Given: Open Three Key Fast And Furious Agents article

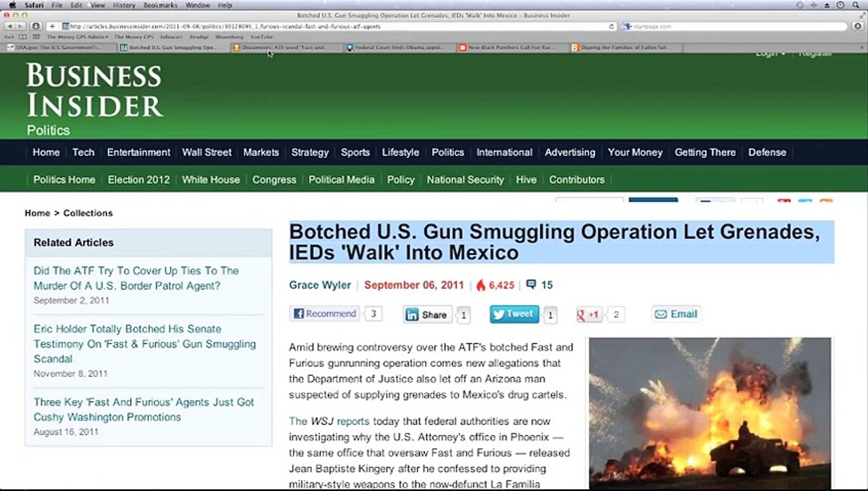Looking at the screenshot, I should 144,410.
